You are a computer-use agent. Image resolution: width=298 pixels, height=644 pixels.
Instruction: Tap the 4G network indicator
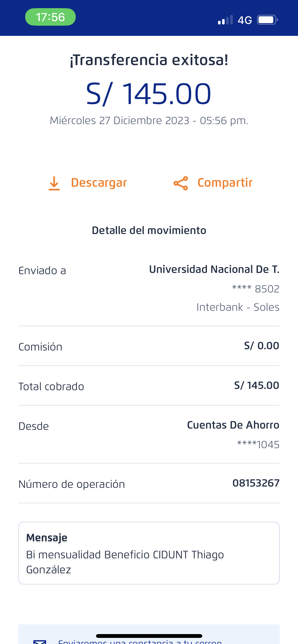pos(245,20)
